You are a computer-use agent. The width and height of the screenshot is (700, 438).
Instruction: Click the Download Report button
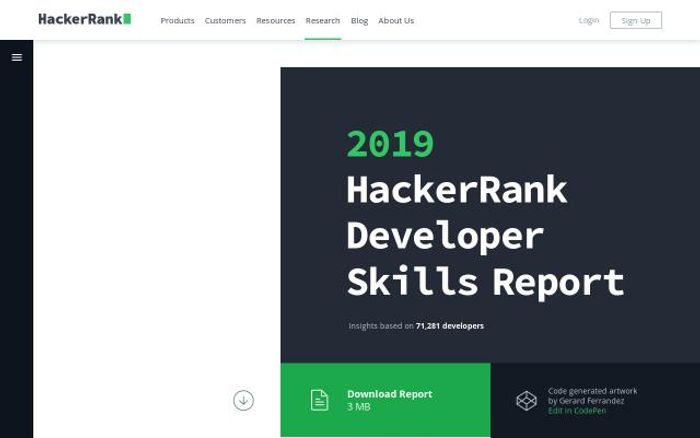[x=385, y=400]
